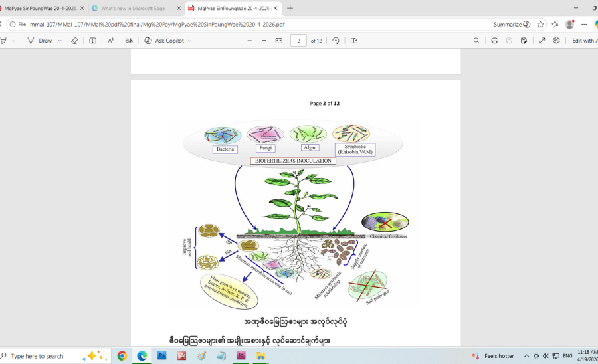Open the volume control in system tray
598x364 pixels.
[x=546, y=356]
